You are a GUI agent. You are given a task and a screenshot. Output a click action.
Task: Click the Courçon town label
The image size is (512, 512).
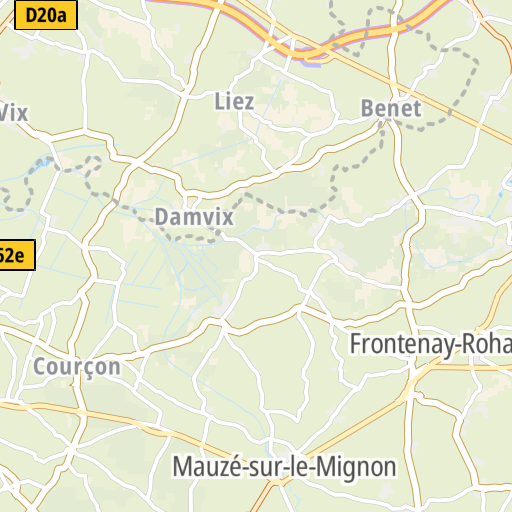point(77,367)
